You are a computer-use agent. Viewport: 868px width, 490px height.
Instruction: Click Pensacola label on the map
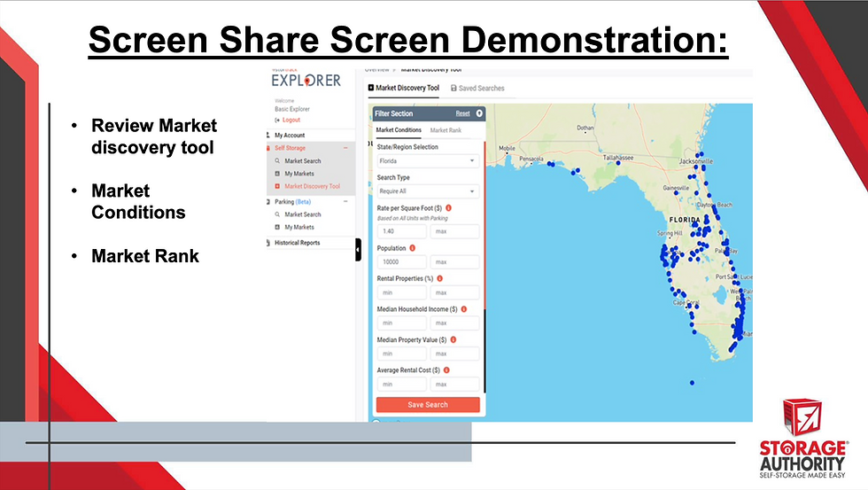[531, 159]
